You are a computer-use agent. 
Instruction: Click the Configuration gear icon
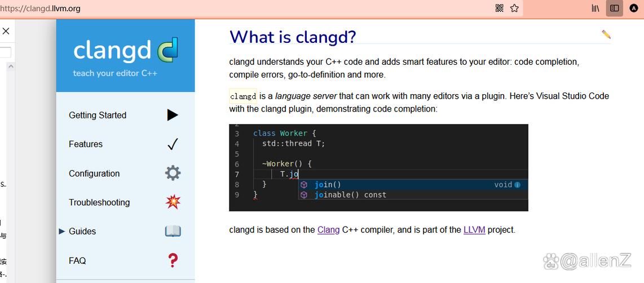173,173
